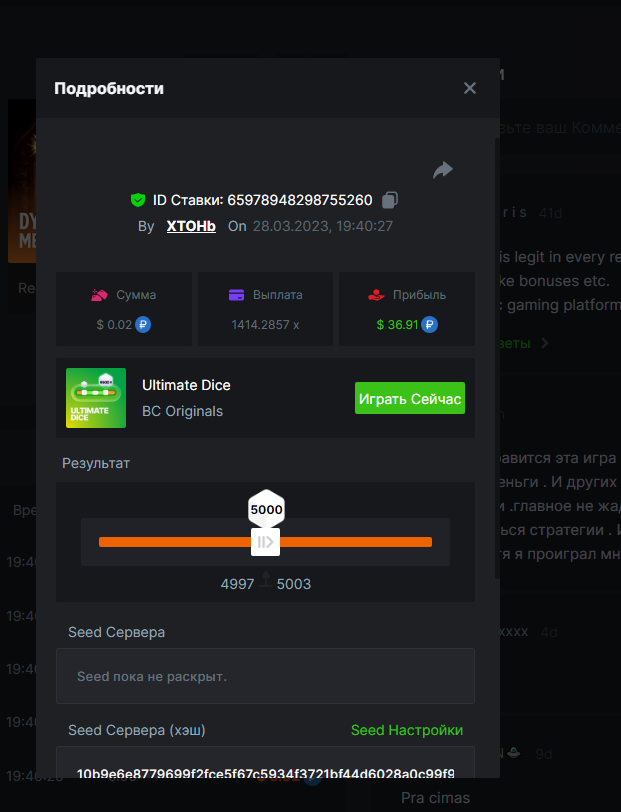Screen dimensions: 621x812
Task: Click the Сумма money icon
Action: (99, 295)
